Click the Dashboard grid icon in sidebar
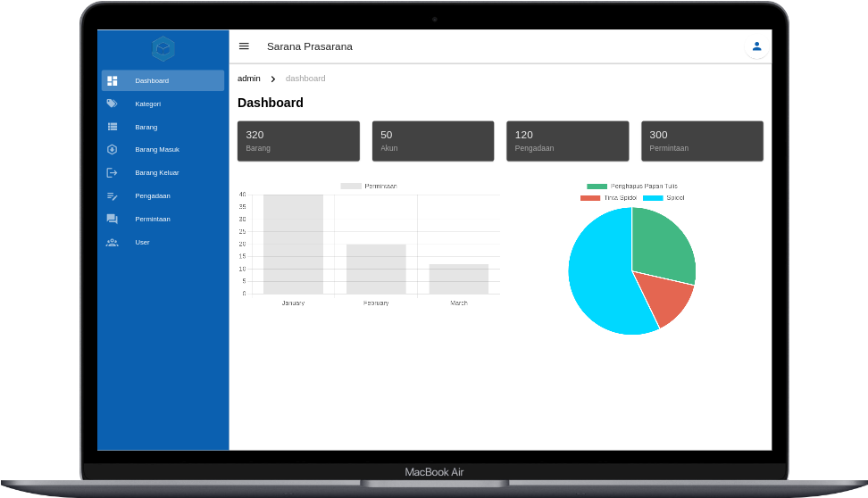This screenshot has width=868, height=498. coord(112,80)
